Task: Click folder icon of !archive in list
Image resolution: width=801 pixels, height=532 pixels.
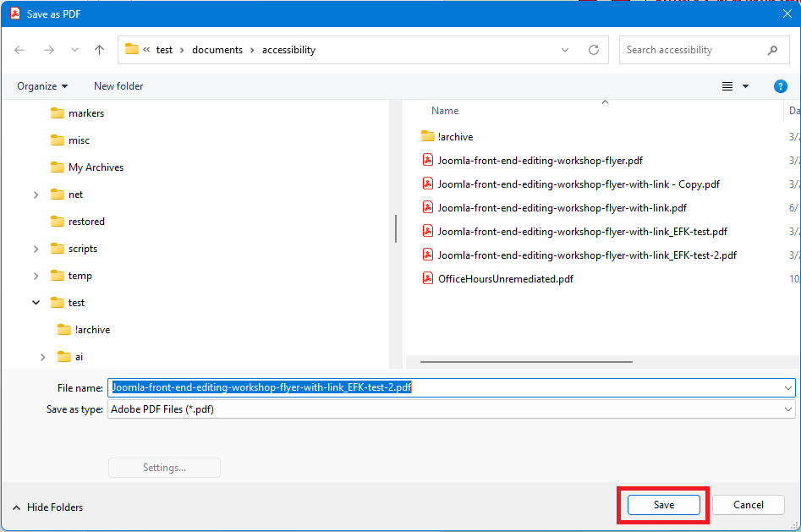Action: tap(428, 136)
